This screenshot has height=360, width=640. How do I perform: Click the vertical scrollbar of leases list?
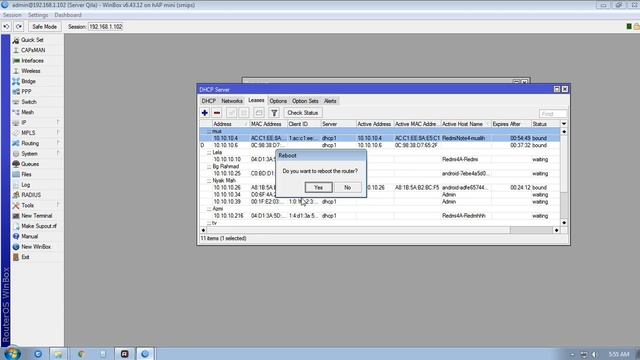click(564, 177)
